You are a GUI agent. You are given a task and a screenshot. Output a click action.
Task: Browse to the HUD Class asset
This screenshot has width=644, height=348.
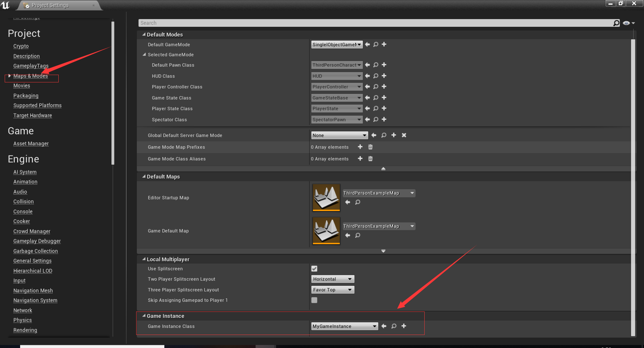(376, 76)
